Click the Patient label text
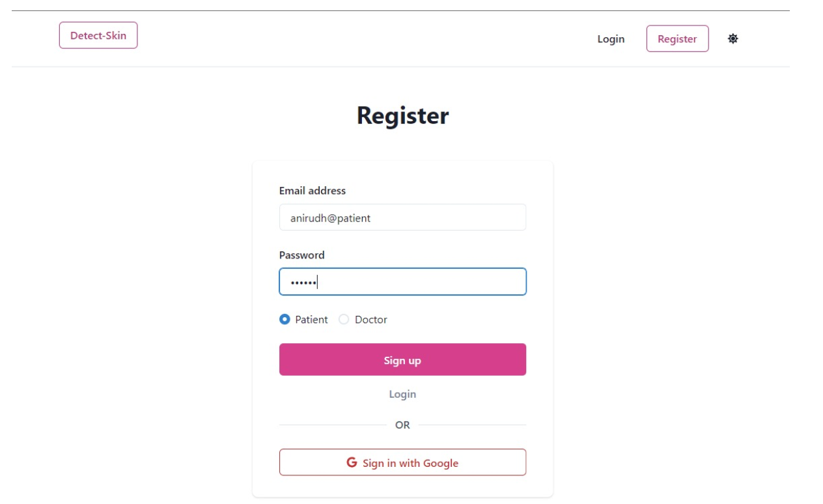Screen dimensions: 823x504 tap(312, 319)
